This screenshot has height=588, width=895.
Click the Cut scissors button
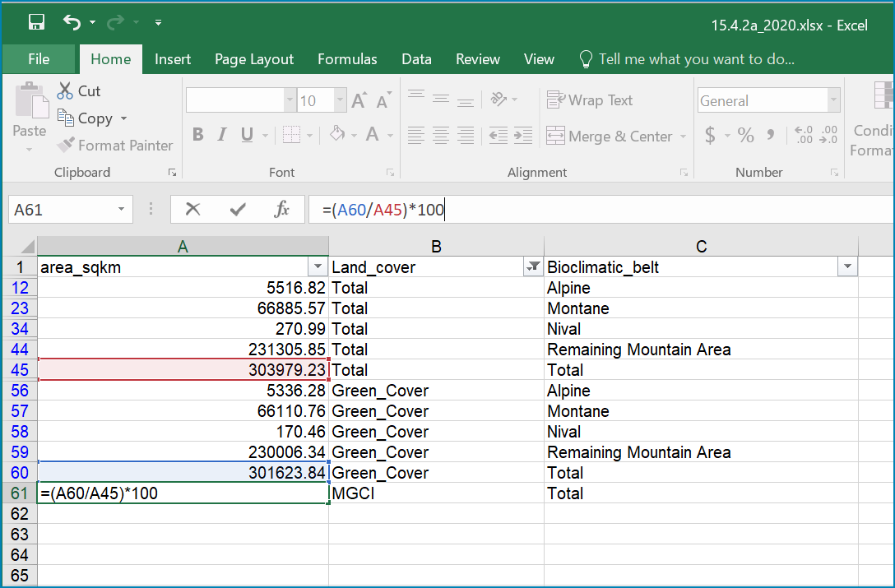pyautogui.click(x=79, y=90)
